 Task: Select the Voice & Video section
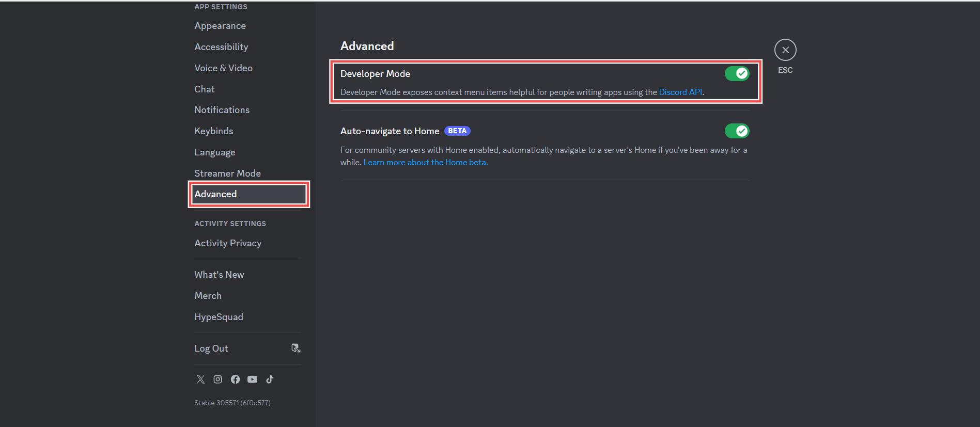pos(223,68)
